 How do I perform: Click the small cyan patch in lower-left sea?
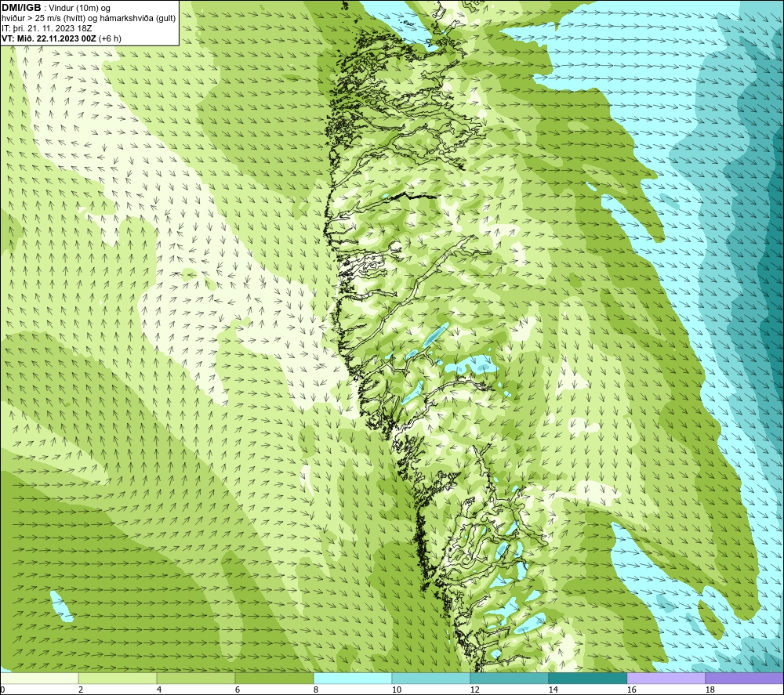[x=61, y=606]
